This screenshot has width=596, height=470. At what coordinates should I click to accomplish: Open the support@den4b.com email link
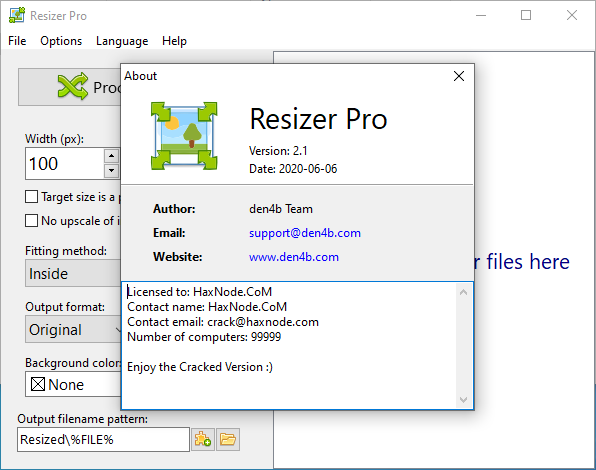point(305,233)
